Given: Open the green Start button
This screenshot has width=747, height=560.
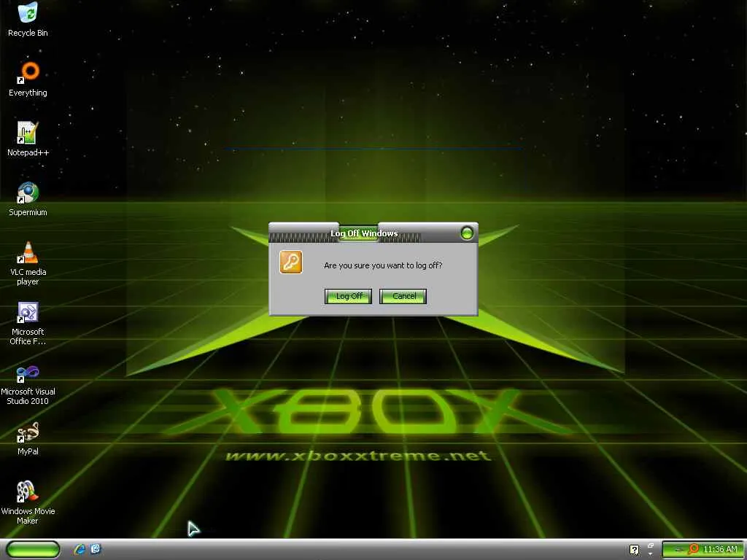Looking at the screenshot, I should [33, 549].
